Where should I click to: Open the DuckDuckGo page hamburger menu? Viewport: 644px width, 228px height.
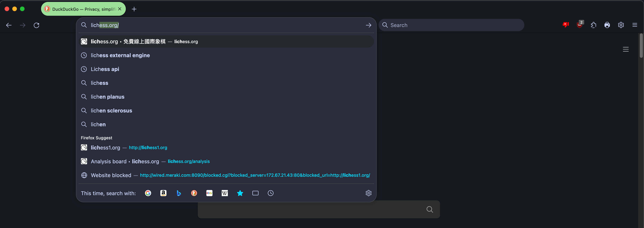pos(626,49)
